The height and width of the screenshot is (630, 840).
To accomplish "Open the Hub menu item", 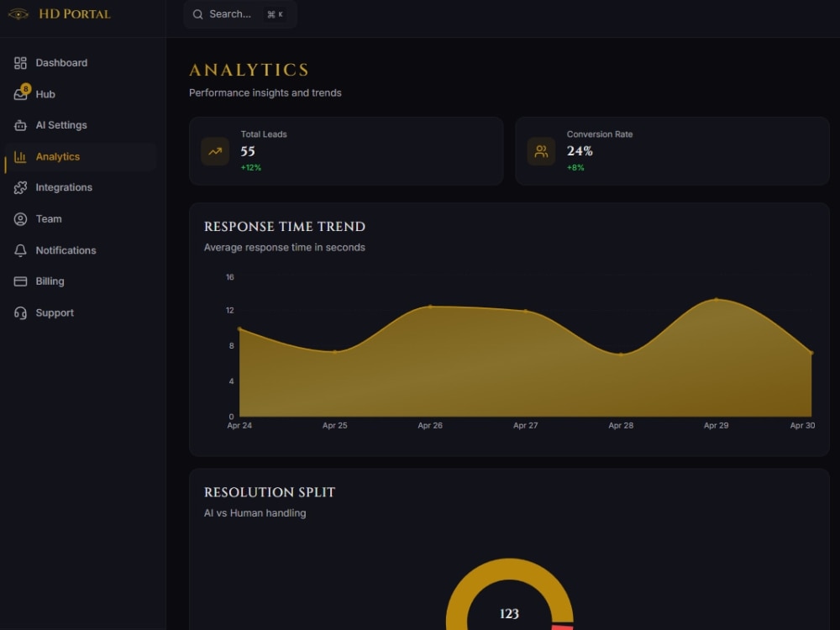I will (81, 94).
